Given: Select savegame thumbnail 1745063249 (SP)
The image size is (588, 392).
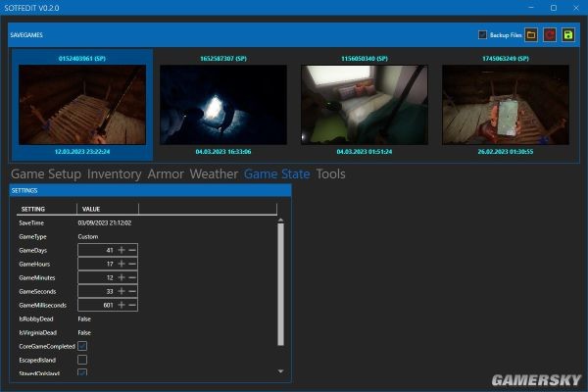Looking at the screenshot, I should 506,105.
